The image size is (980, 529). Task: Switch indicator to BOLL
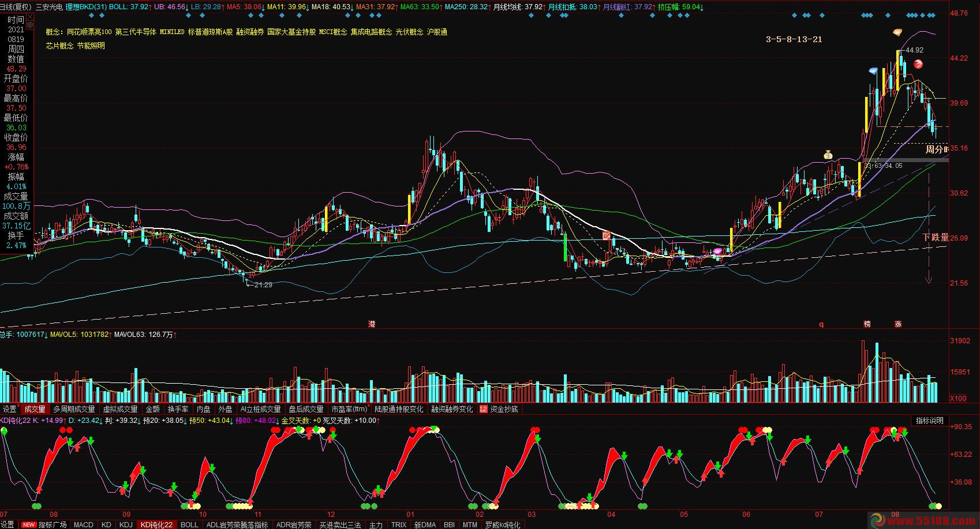tap(189, 525)
